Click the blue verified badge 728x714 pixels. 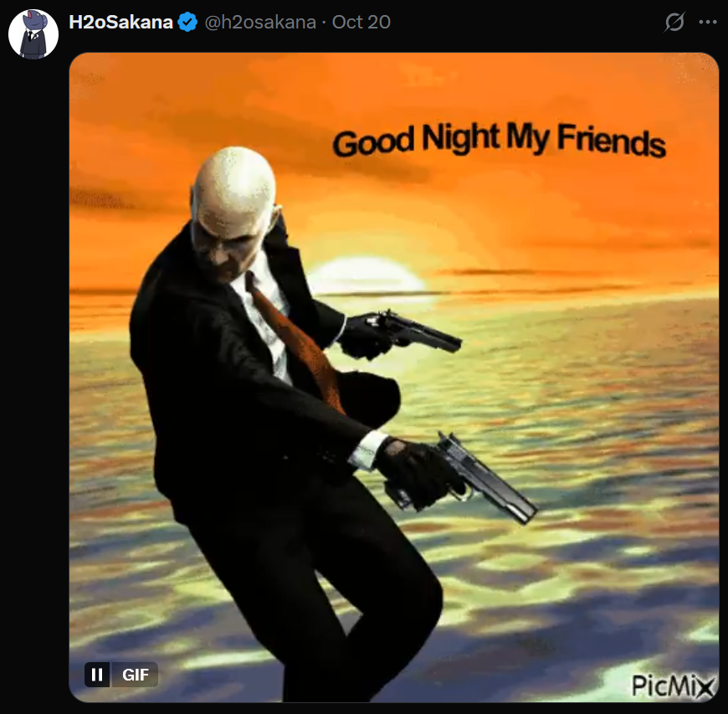(187, 22)
